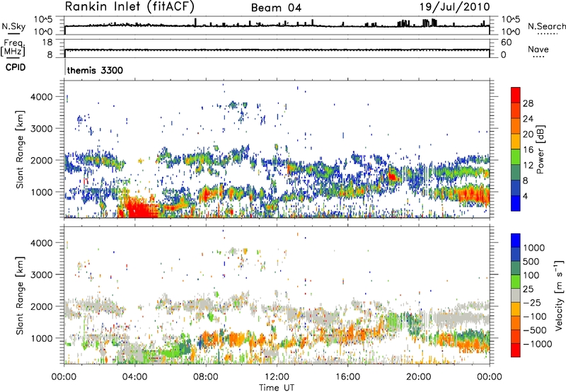
Task: Click '-1000' on the Velocity colorbar
Action: coord(537,344)
